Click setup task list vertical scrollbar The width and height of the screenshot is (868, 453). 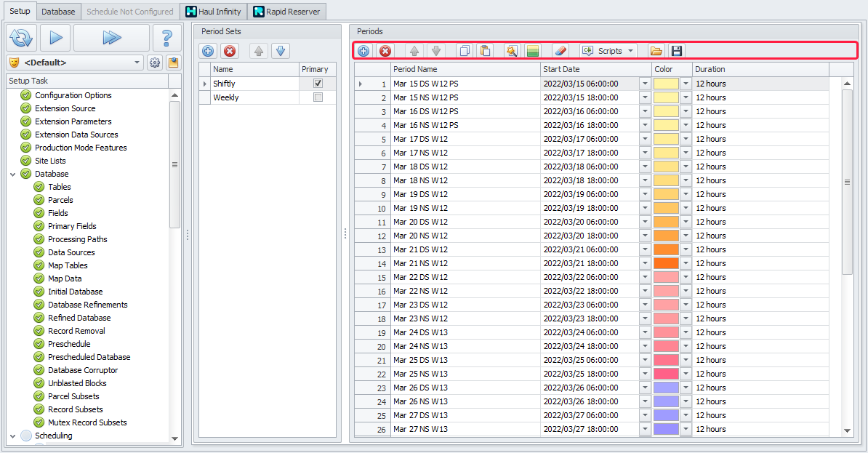pyautogui.click(x=175, y=164)
